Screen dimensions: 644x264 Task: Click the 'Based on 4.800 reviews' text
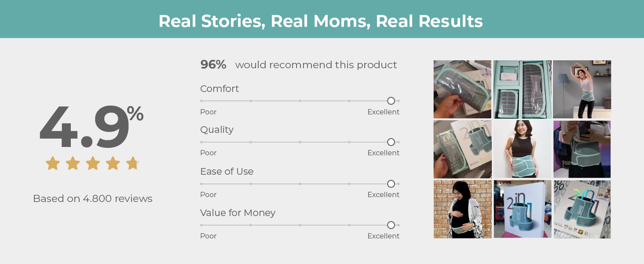coord(93,198)
